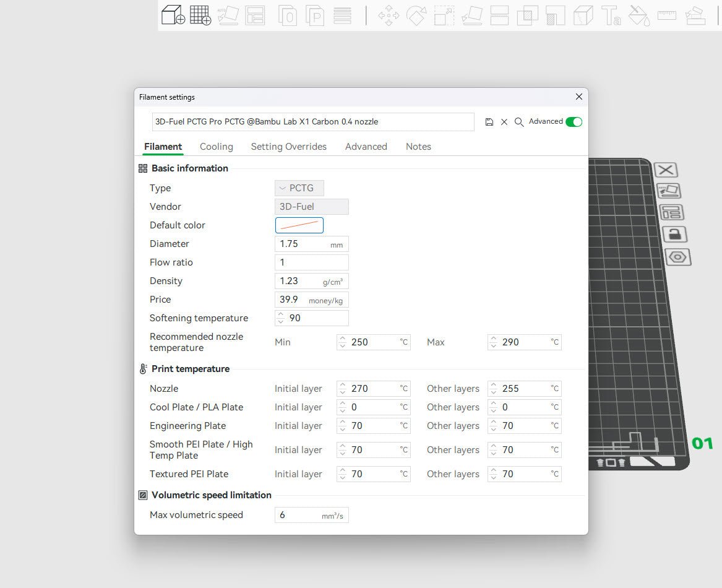Click the arrange icon beside the plate
Image resolution: width=722 pixels, height=588 pixels.
672,212
